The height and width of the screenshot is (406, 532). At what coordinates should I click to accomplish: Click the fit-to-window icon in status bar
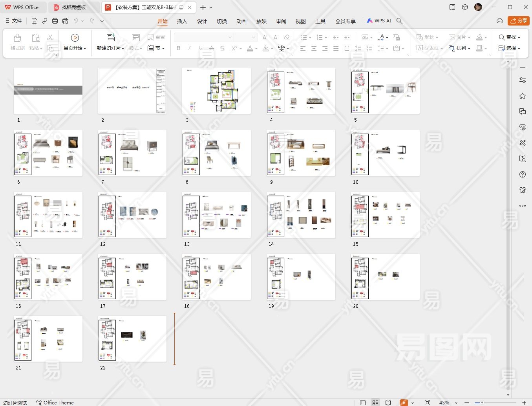coord(427,402)
